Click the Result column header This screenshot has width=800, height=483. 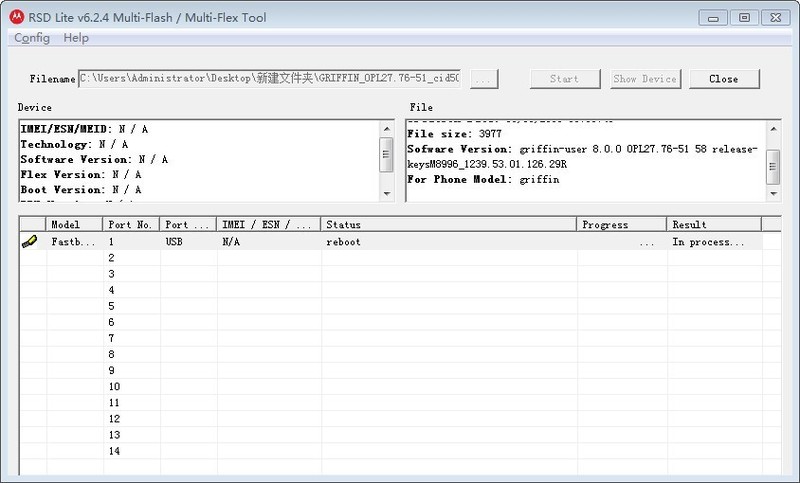click(714, 224)
